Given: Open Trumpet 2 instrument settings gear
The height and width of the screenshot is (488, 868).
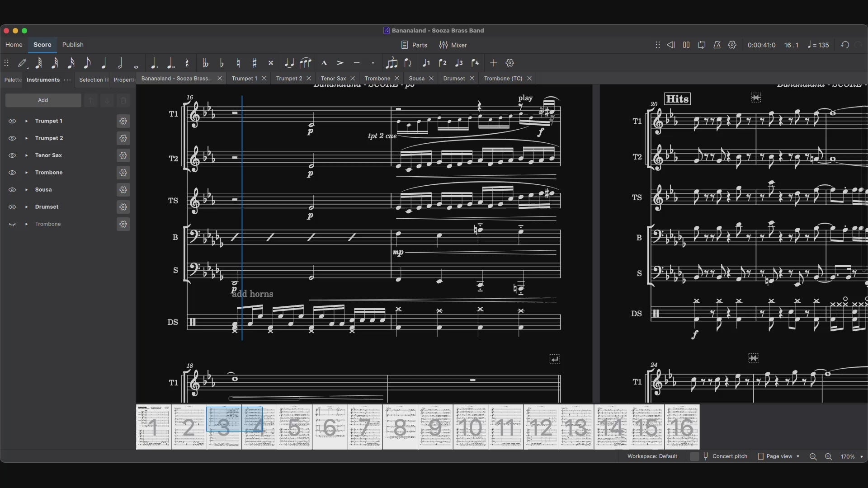Looking at the screenshot, I should 123,138.
